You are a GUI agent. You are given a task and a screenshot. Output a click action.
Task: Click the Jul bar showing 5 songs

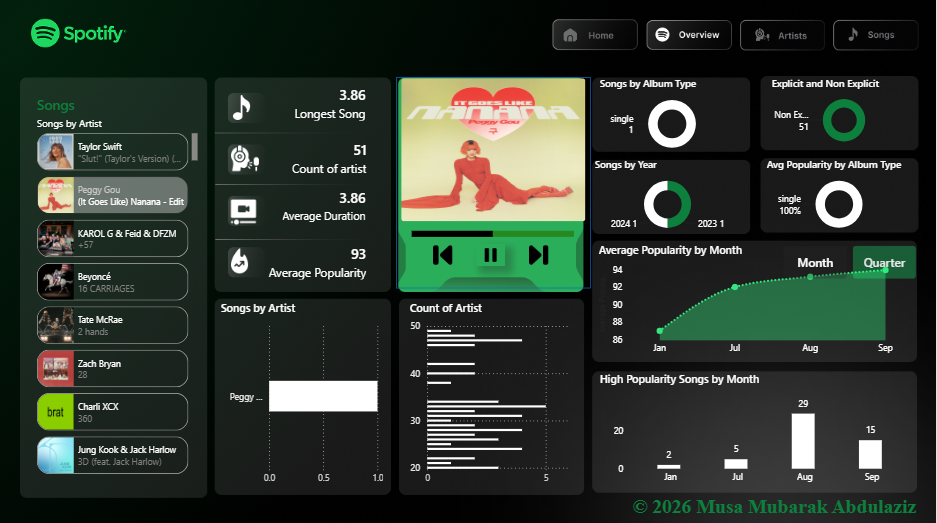tap(736, 464)
